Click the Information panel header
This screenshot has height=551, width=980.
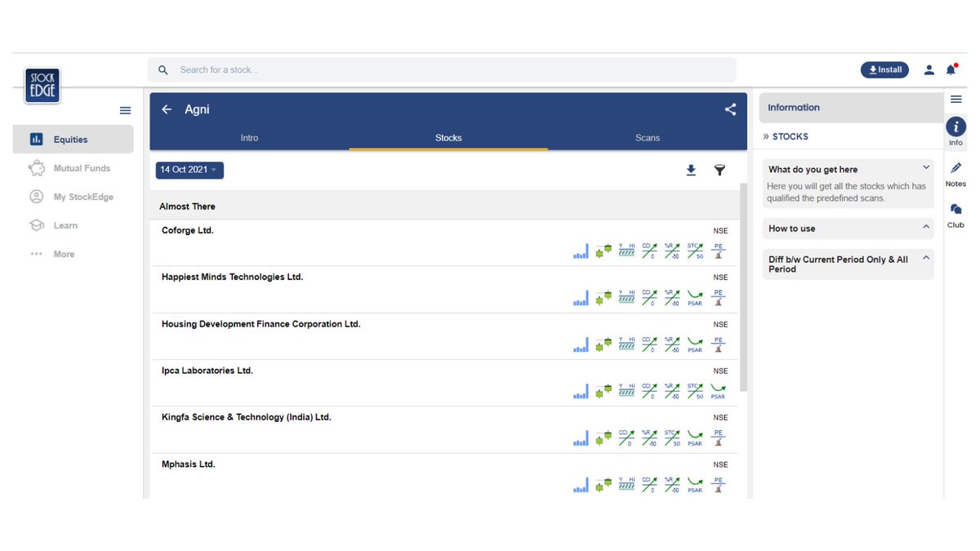(851, 108)
